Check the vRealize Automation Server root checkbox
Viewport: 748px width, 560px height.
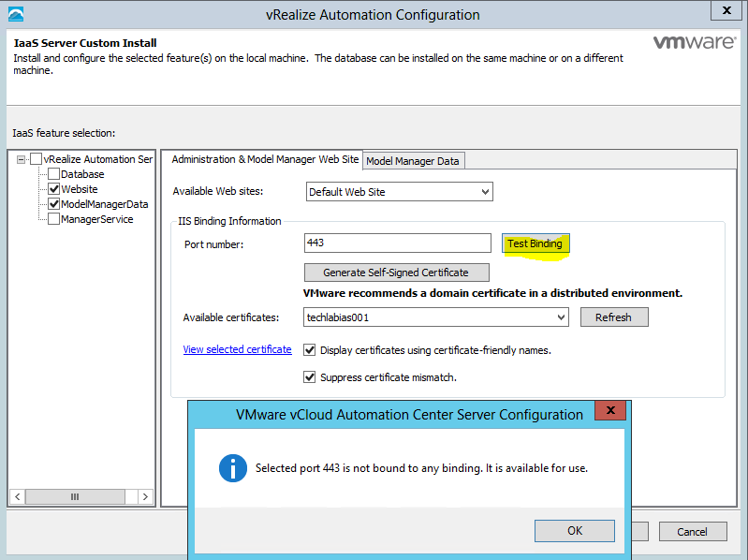(x=36, y=159)
